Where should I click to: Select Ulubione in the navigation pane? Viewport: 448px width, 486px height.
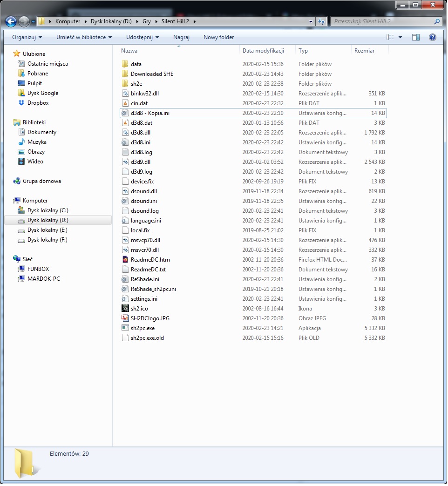click(x=34, y=54)
